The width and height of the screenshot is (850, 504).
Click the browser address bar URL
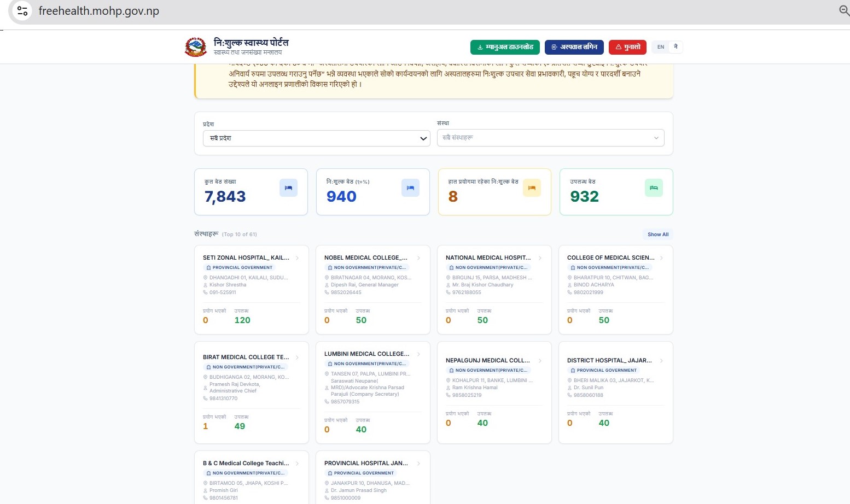pyautogui.click(x=99, y=11)
